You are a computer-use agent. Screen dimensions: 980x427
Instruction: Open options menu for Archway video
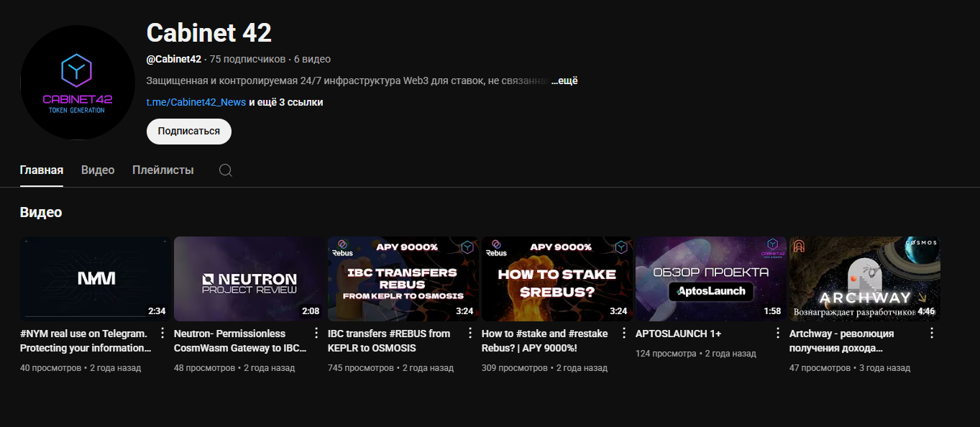[x=932, y=333]
